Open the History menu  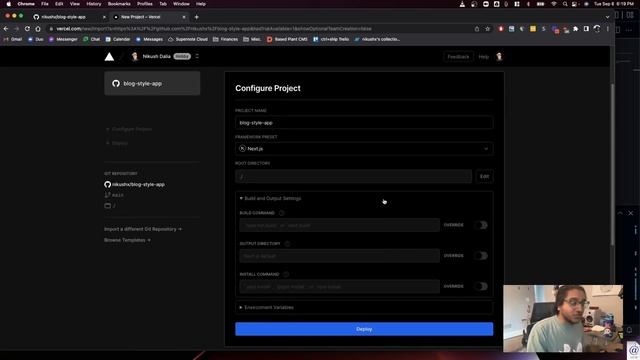[x=93, y=4]
